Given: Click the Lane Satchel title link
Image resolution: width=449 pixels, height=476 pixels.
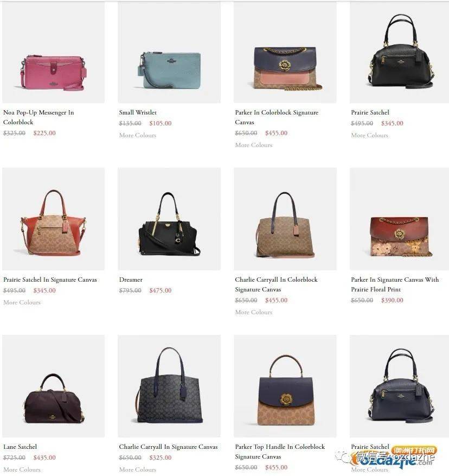Looking at the screenshot, I should 20,447.
